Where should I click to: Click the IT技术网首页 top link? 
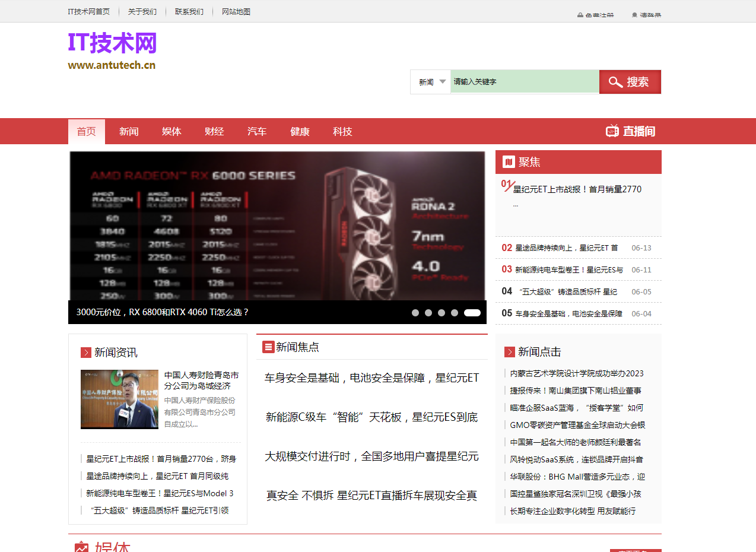[x=89, y=11]
